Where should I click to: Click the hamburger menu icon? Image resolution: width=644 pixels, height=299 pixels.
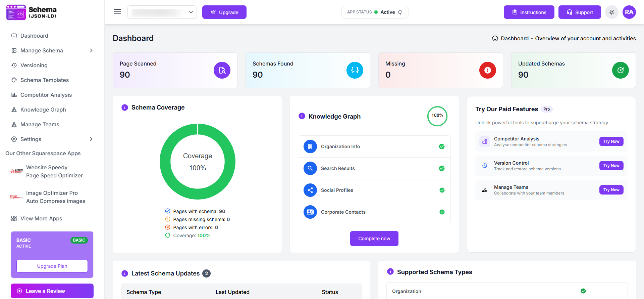click(x=117, y=12)
